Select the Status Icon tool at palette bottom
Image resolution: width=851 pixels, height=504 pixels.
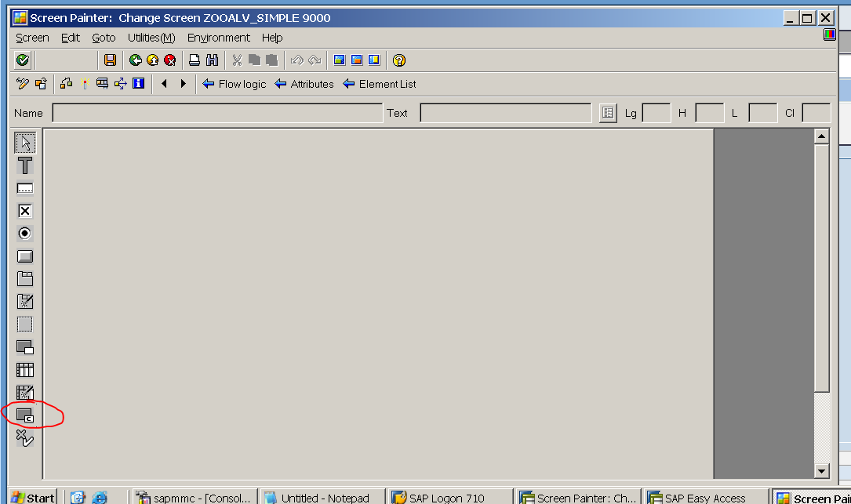(24, 438)
